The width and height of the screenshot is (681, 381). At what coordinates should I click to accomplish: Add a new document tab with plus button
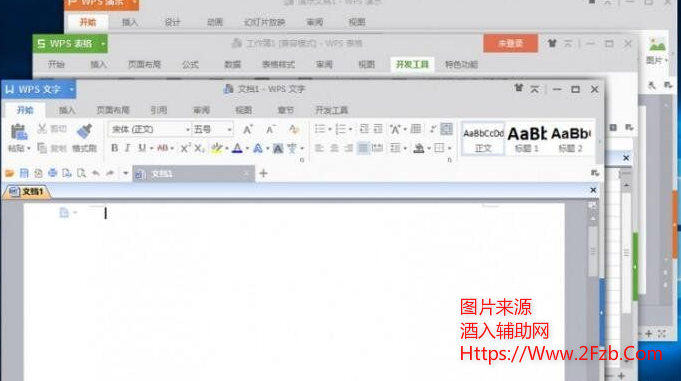click(263, 173)
